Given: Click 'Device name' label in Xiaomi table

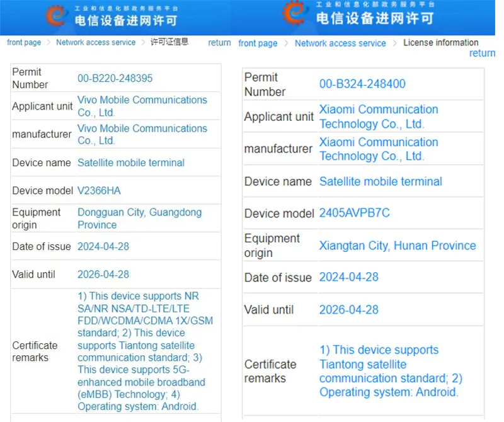Looking at the screenshot, I should coord(278,181).
